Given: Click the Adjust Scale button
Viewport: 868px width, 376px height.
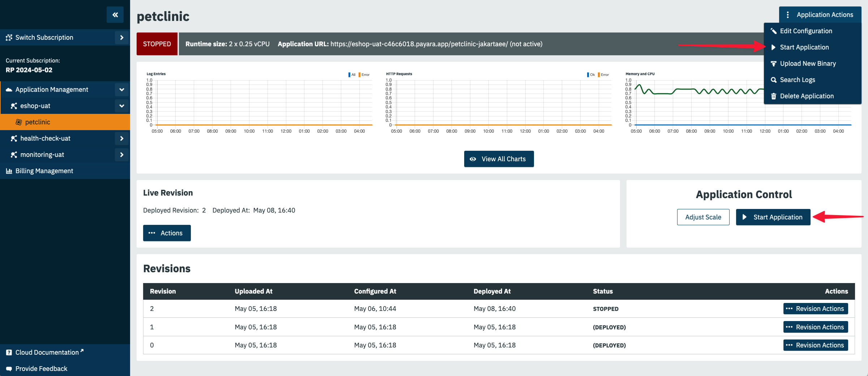Looking at the screenshot, I should point(703,217).
